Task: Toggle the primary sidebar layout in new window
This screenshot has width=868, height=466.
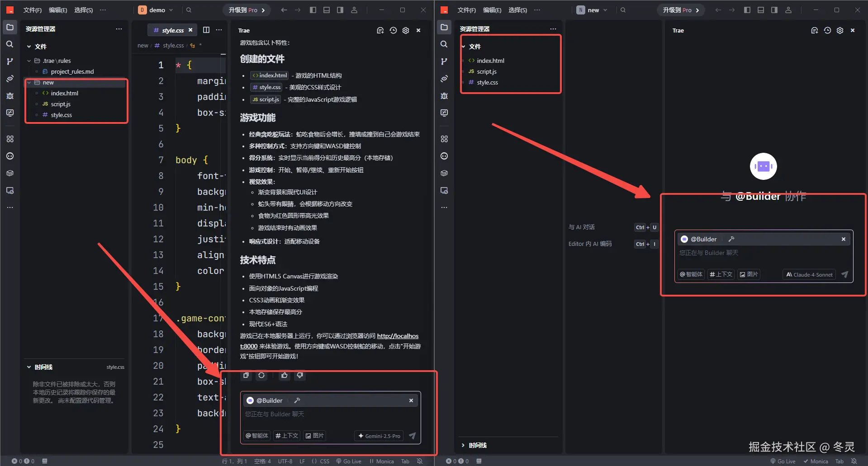Action: (x=747, y=10)
